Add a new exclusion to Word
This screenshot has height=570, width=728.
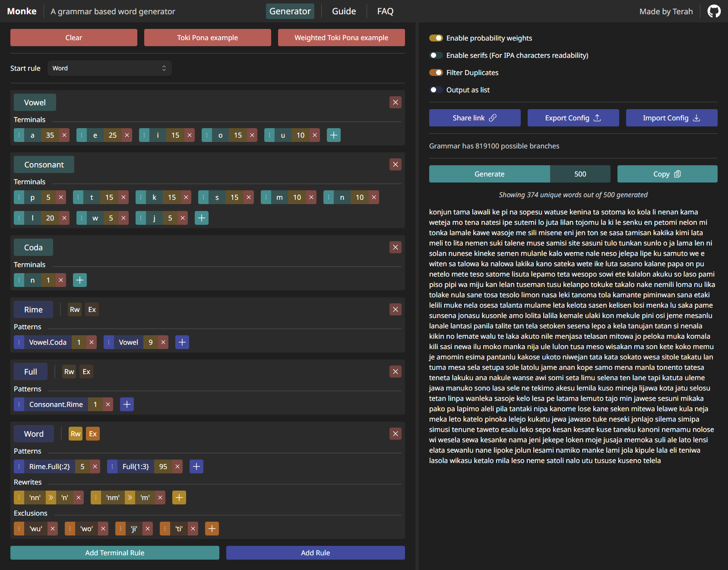click(212, 529)
